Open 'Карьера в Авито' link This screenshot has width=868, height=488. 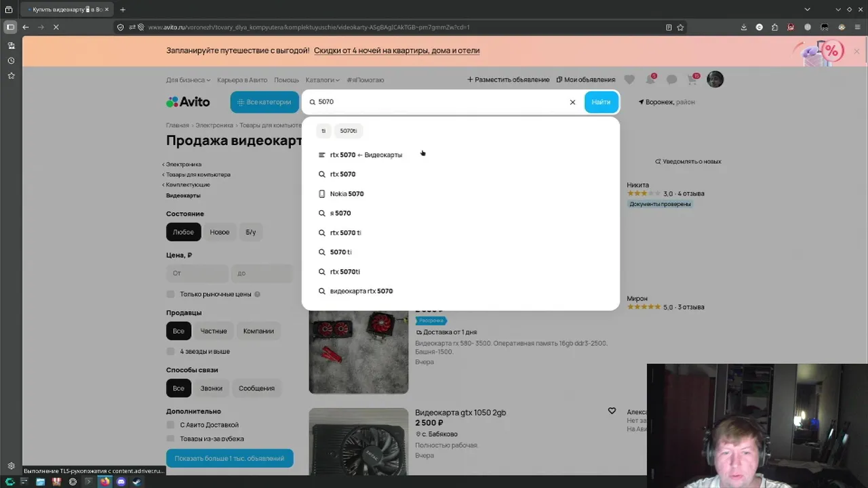point(242,80)
